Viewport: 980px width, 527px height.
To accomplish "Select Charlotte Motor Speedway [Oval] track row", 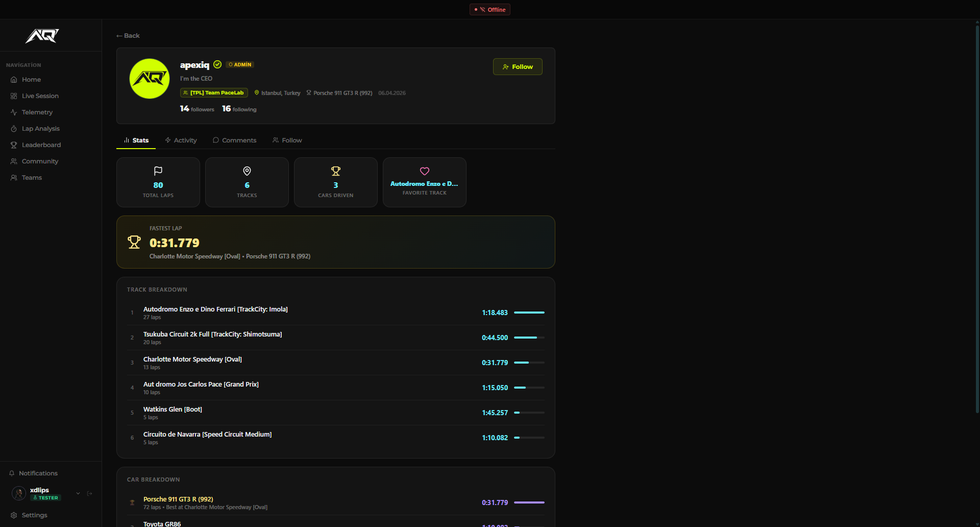I will tap(336, 363).
